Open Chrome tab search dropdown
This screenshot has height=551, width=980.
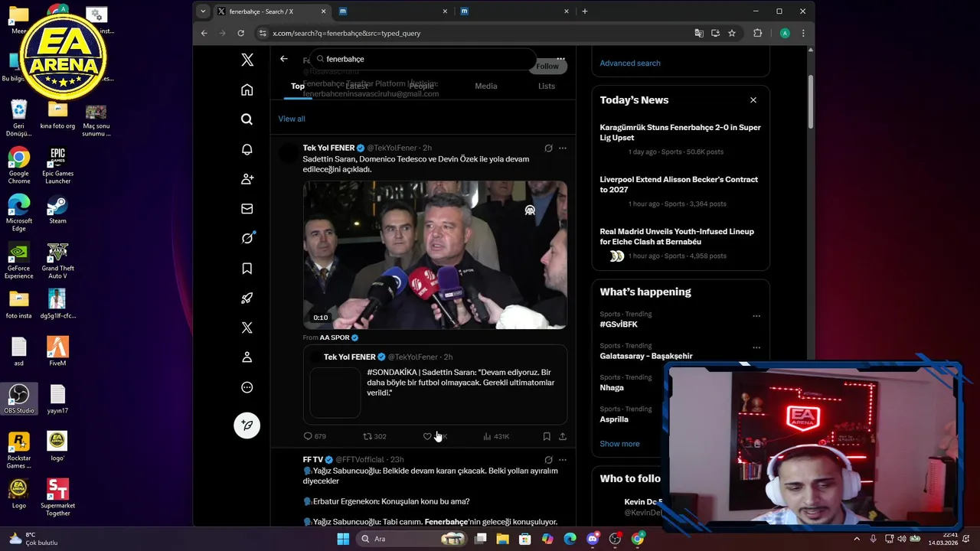click(x=203, y=11)
